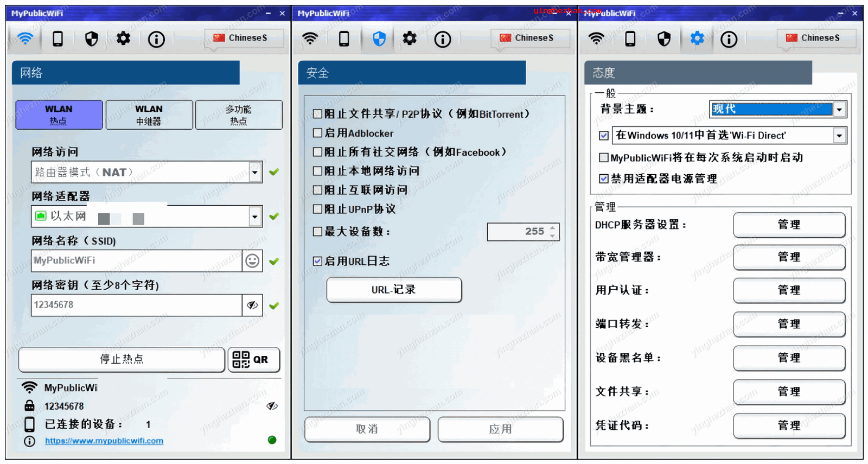Click smiley emoji button beside SSID field

click(252, 261)
